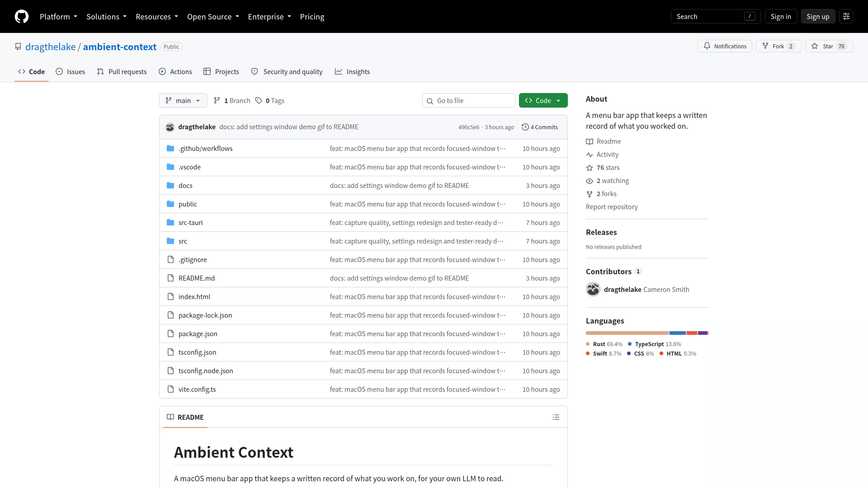Open the package.json file

click(198, 334)
